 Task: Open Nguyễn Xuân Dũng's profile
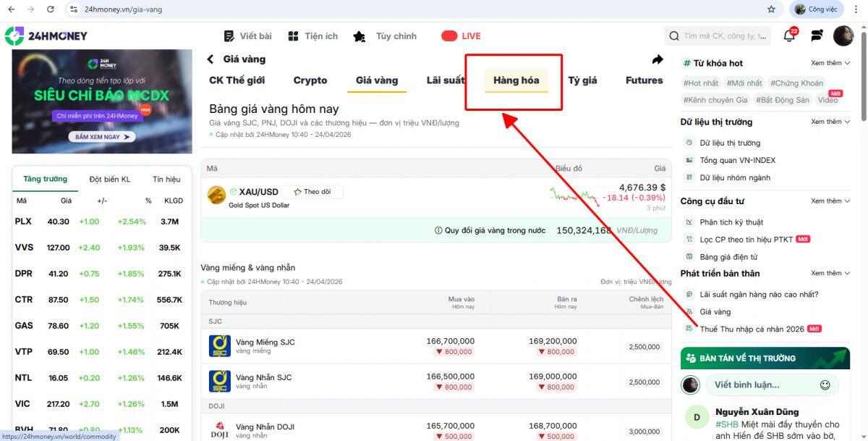coord(757,412)
